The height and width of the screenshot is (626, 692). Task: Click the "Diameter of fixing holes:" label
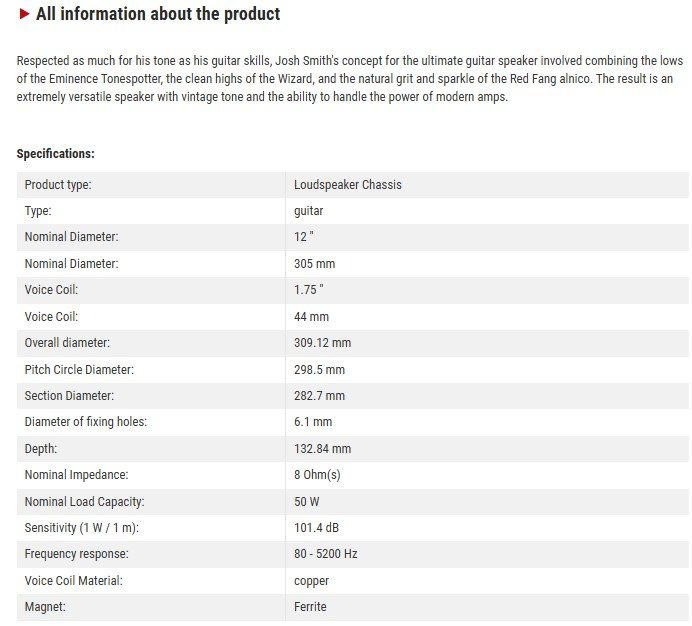click(x=86, y=422)
